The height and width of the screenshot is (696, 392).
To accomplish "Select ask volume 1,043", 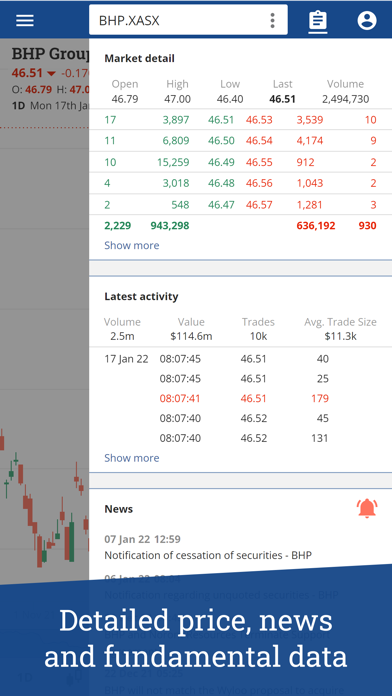I will point(310,183).
